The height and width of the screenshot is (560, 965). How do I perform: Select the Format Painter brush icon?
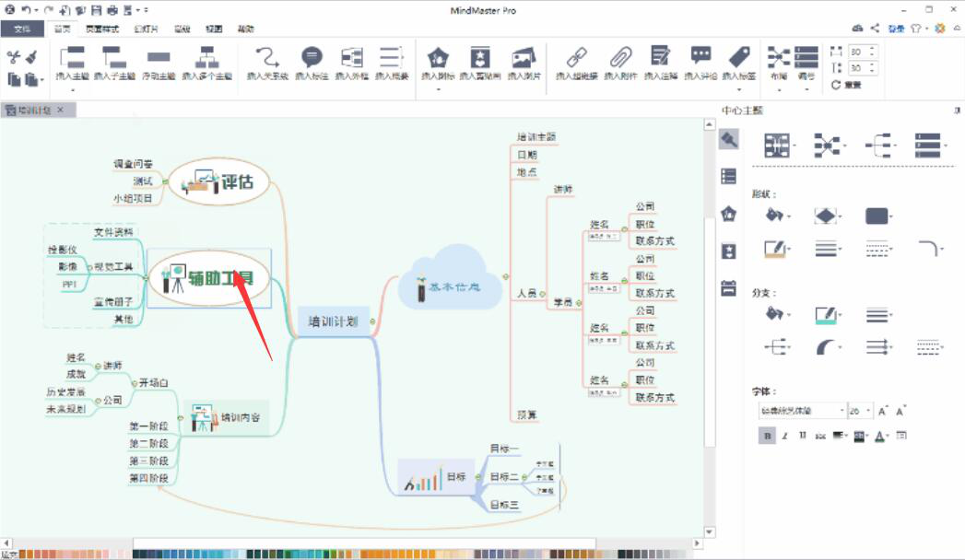point(31,57)
